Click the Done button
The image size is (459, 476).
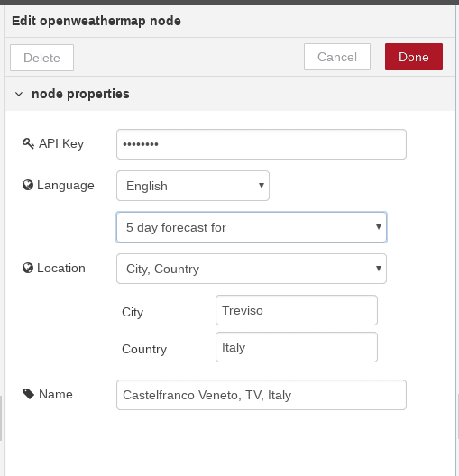click(414, 57)
